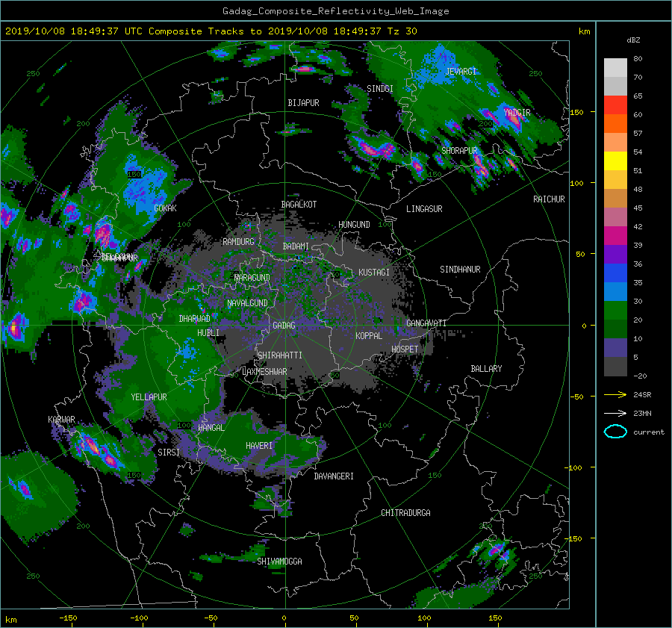Image resolution: width=672 pixels, height=628 pixels.
Task: Click the GADAG radar center label
Action: [284, 326]
